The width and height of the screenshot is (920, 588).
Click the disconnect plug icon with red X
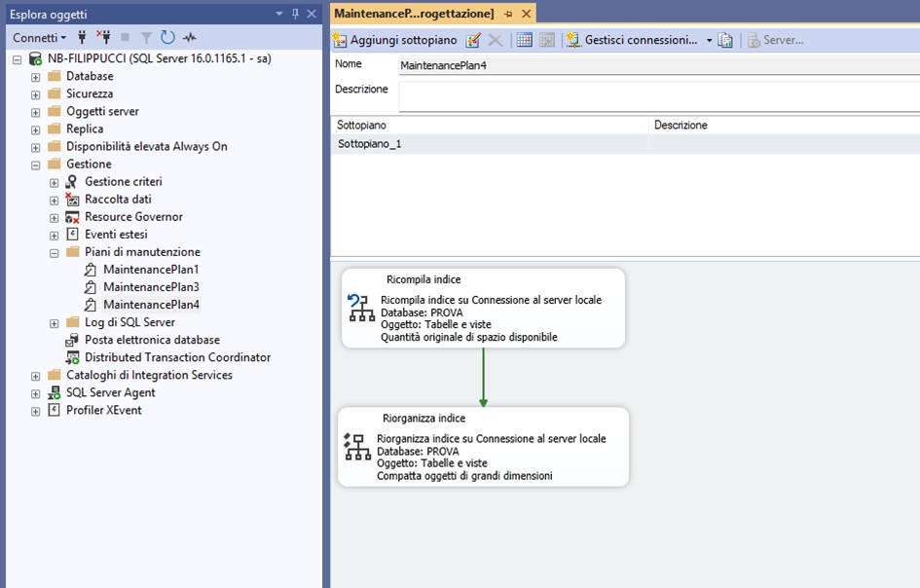tap(103, 38)
